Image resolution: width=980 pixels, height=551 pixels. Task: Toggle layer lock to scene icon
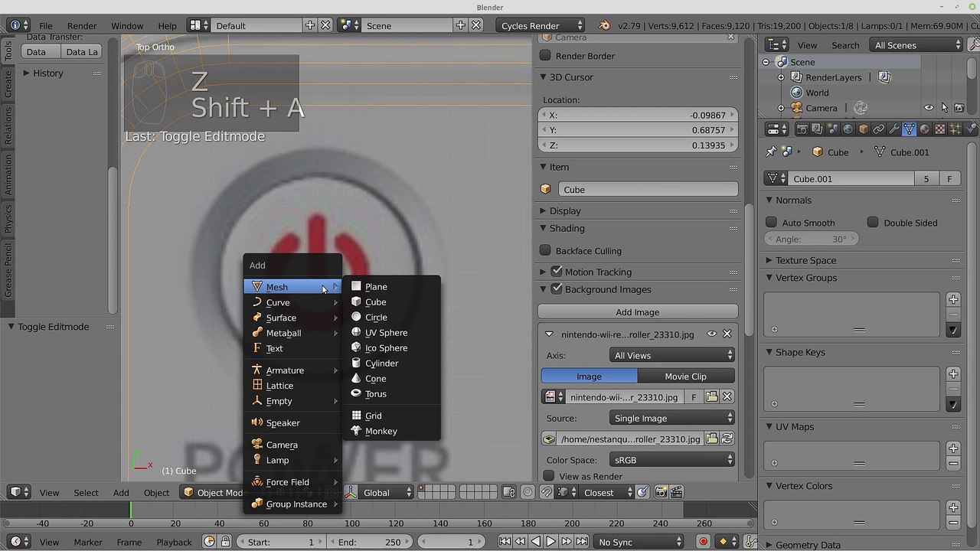[509, 492]
